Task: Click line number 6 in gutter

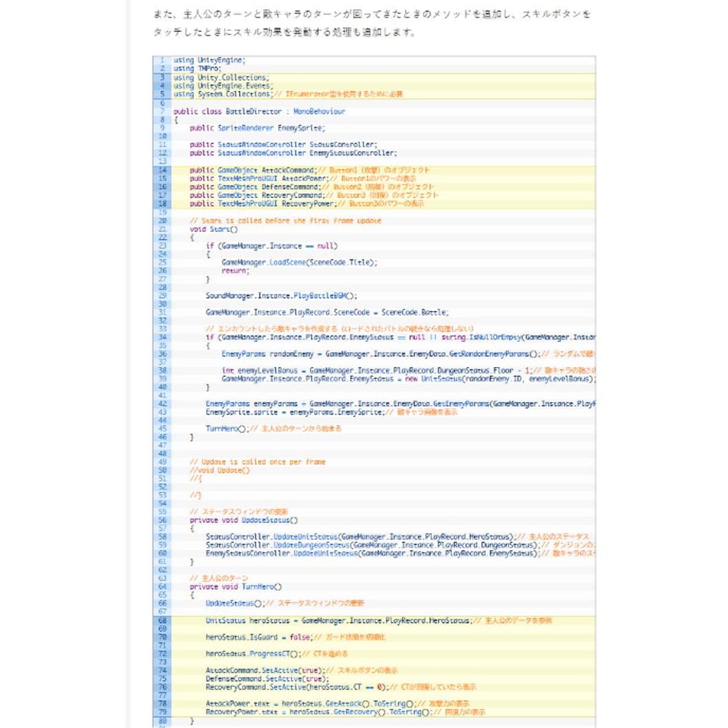Action: pos(162,103)
